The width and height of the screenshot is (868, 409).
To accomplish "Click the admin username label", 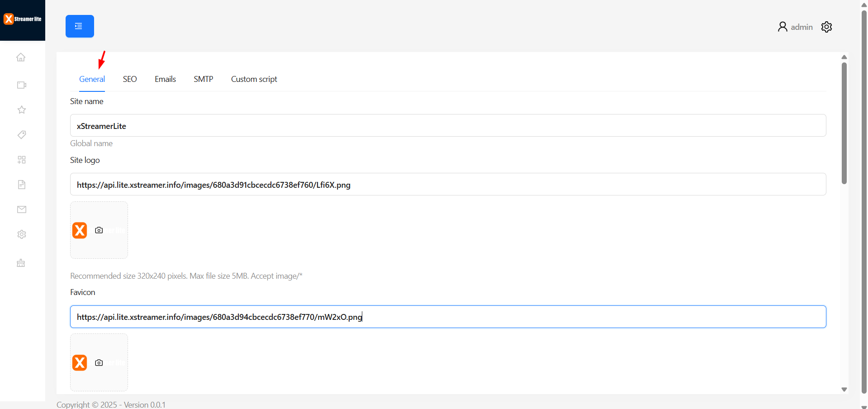I will coord(802,27).
